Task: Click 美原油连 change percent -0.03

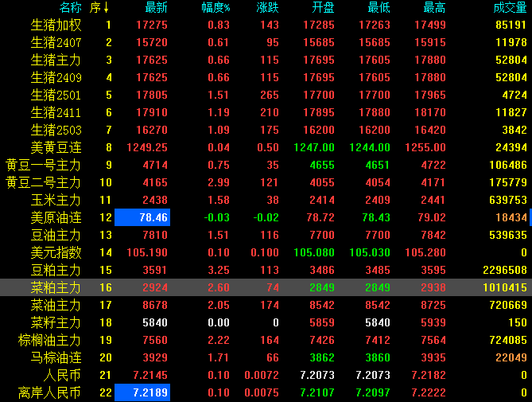Action: pos(217,217)
